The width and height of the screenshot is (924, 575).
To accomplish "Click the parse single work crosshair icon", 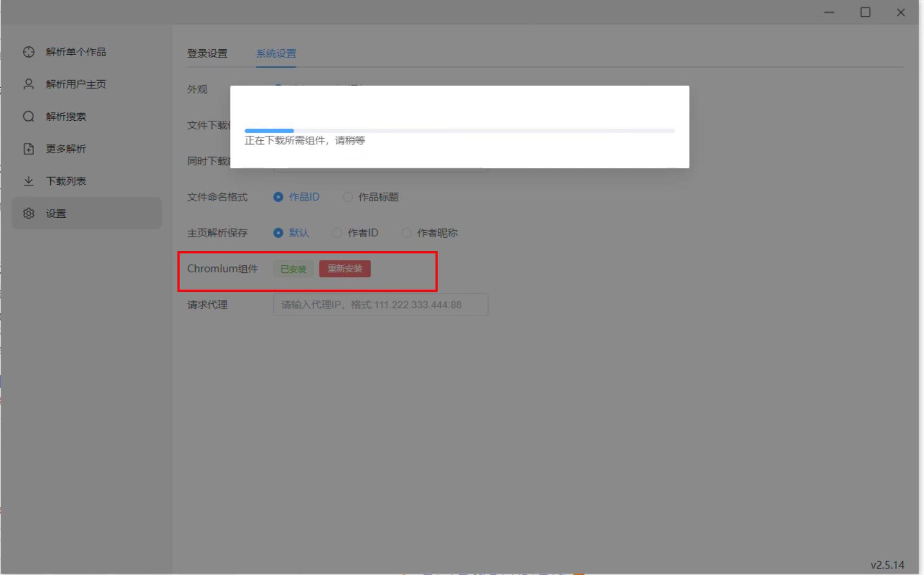I will pos(29,52).
